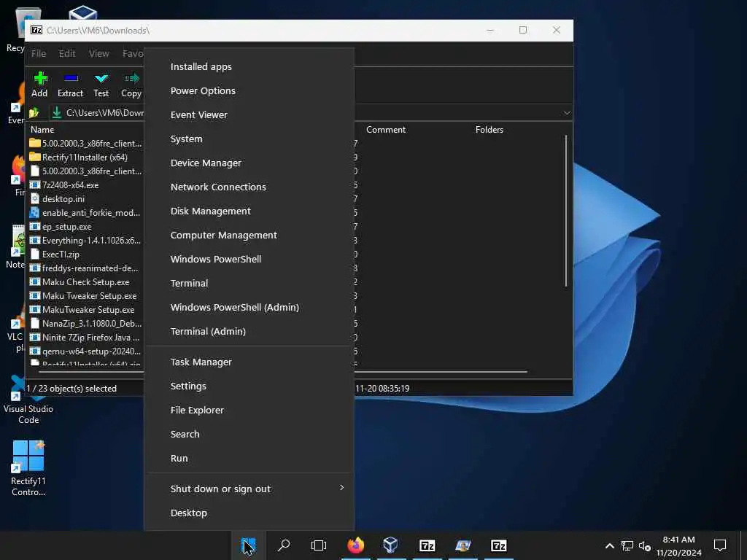Click the 7-Zip path field C:\Users\VM6\Down

(105, 113)
